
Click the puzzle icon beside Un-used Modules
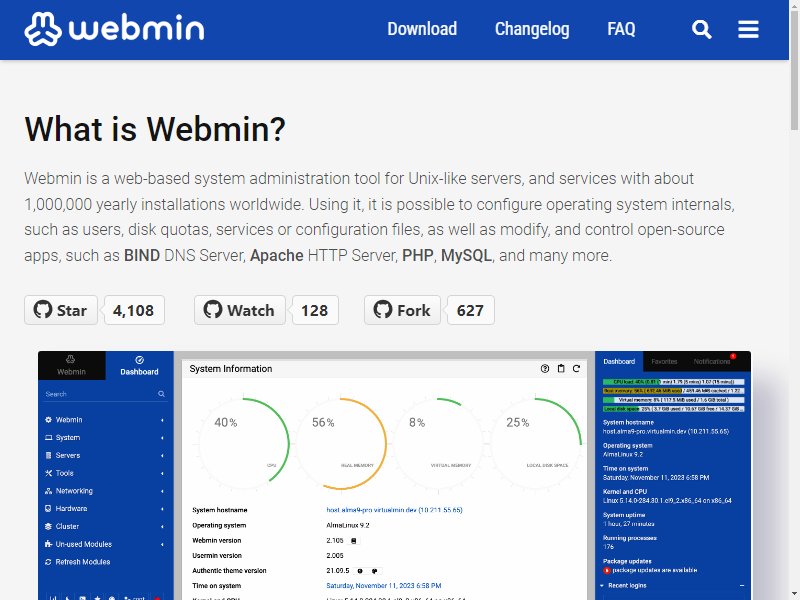(x=48, y=544)
